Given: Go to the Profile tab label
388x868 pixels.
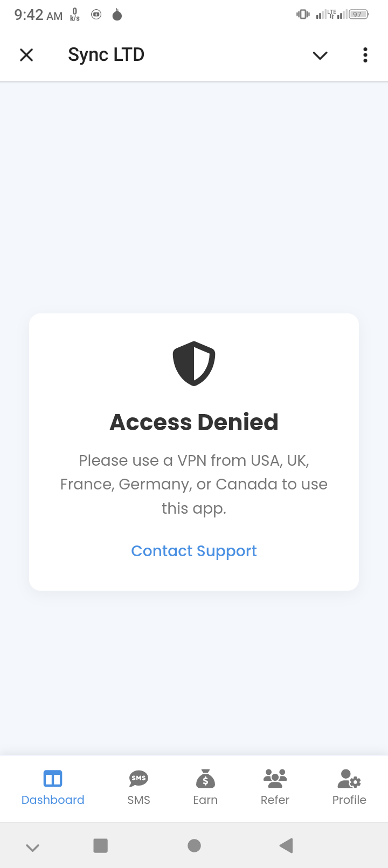Looking at the screenshot, I should [x=349, y=800].
